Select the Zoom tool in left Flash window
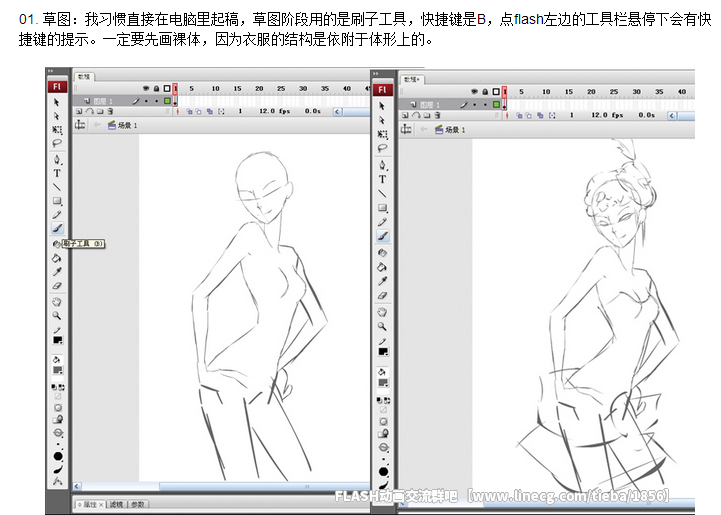This screenshot has width=721, height=515. pyautogui.click(x=57, y=315)
